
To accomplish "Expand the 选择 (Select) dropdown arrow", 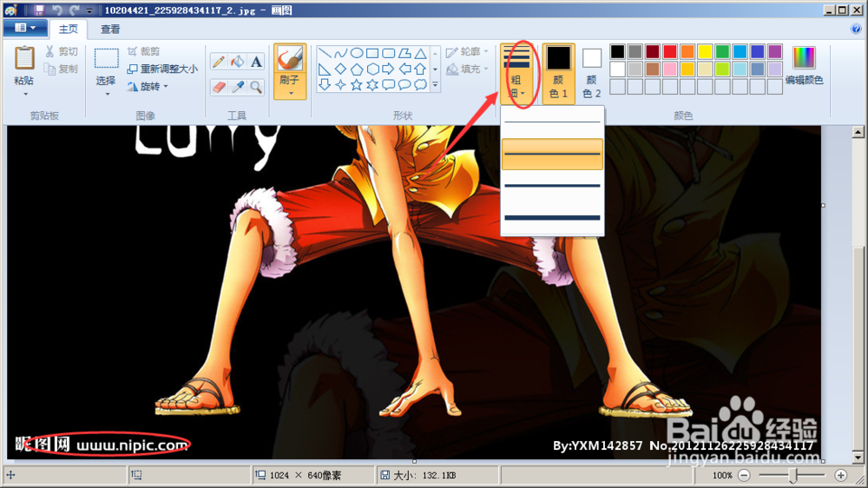I will 107,94.
